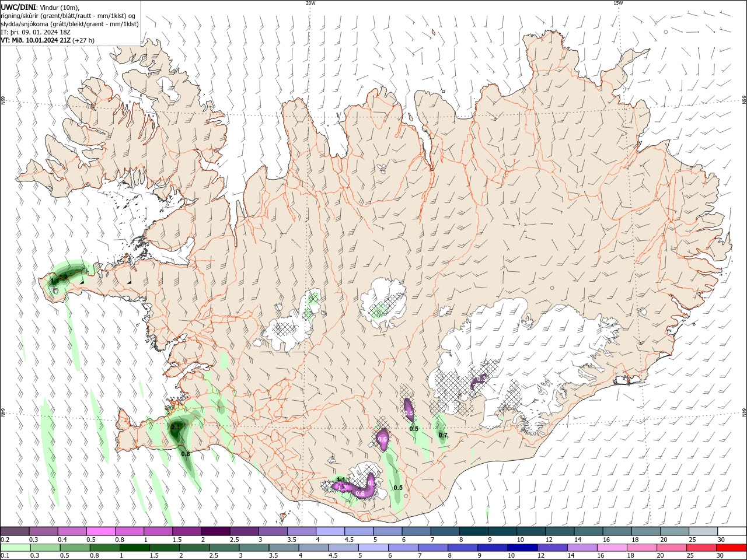This screenshot has width=747, height=560.
Task: Click the 2.1 rain value on the map
Action: click(x=176, y=428)
